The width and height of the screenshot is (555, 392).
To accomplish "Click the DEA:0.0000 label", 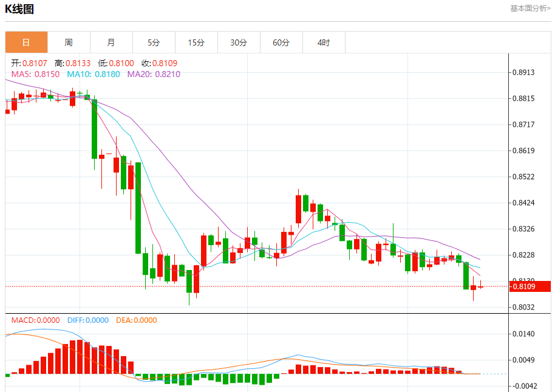I will pyautogui.click(x=136, y=320).
